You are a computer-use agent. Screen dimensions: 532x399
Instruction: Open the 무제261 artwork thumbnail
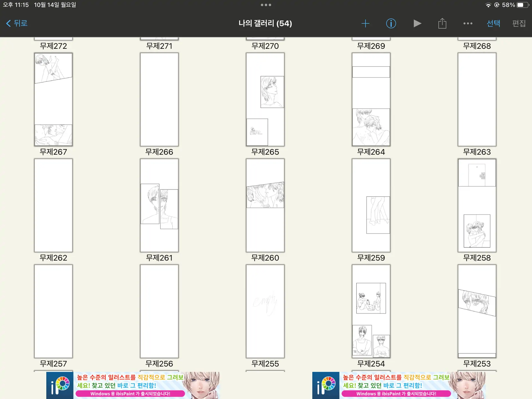pyautogui.click(x=159, y=205)
